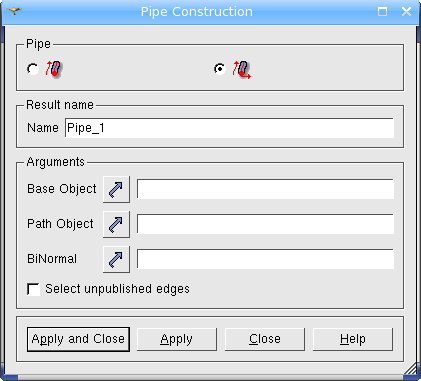The height and width of the screenshot is (381, 421).
Task: Close the dialog using the title bar X
Action: tap(406, 12)
